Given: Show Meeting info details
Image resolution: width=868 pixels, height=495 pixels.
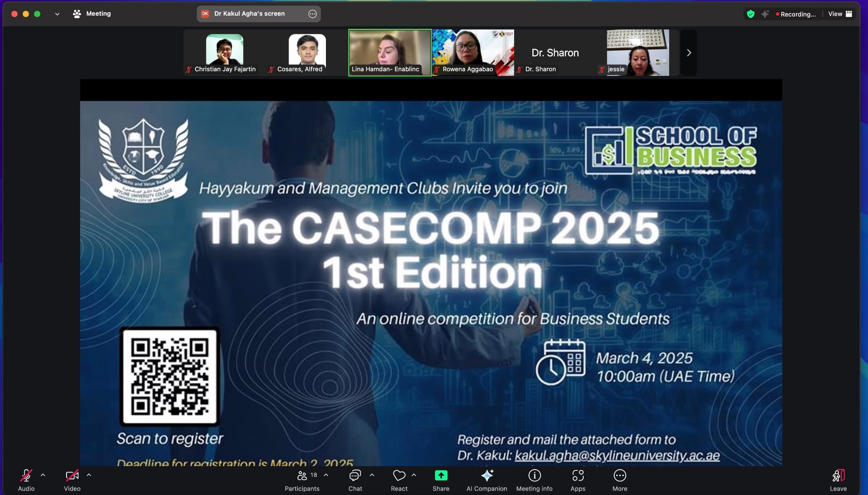Looking at the screenshot, I should pos(534,476).
